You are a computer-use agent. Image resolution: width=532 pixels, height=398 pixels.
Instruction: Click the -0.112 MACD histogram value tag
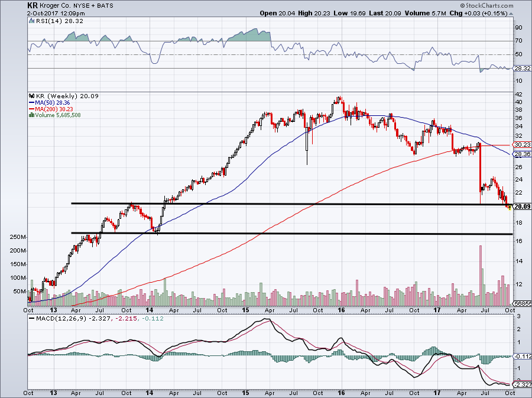pos(523,356)
